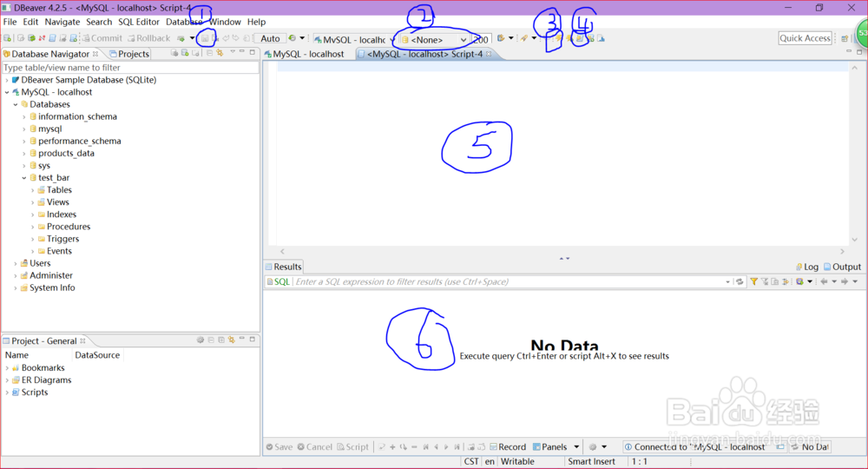Open the SQL Editor menu

point(138,22)
